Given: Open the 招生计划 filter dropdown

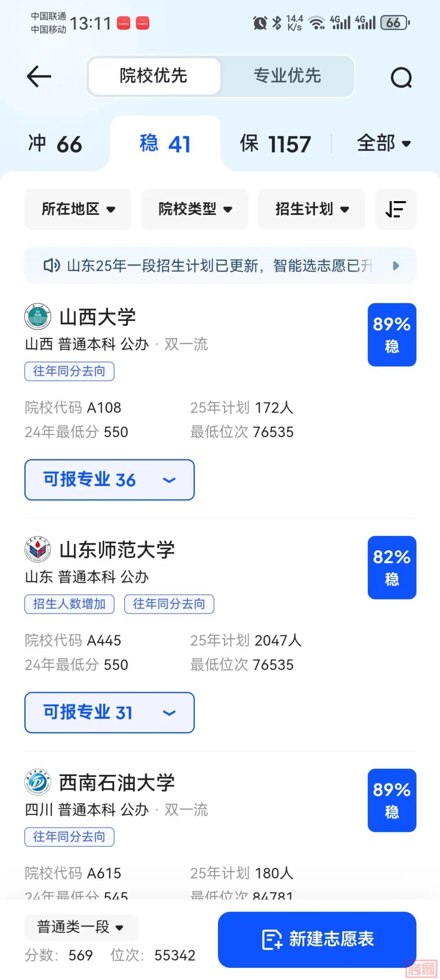Looking at the screenshot, I should point(312,209).
